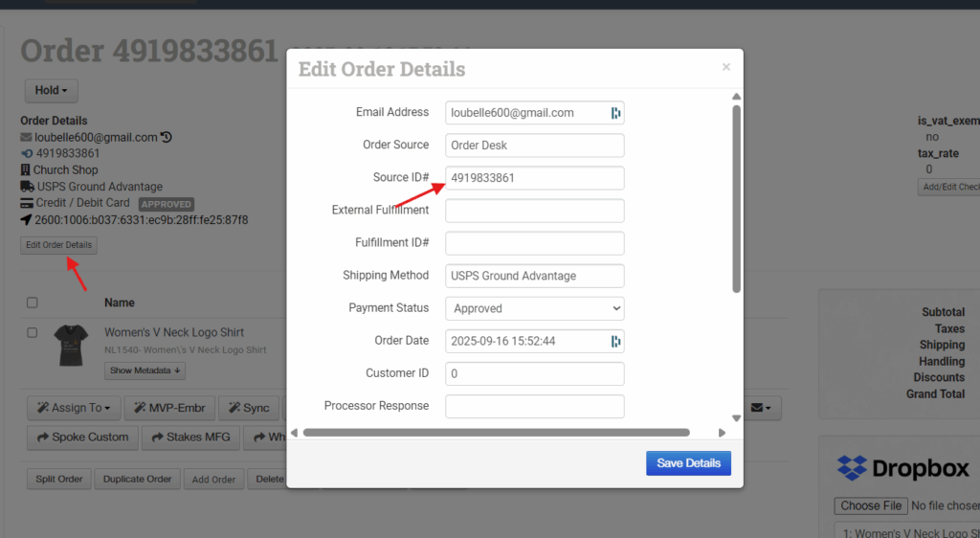Toggle the select-all items checkbox in header
The width and height of the screenshot is (980, 538).
pos(33,303)
